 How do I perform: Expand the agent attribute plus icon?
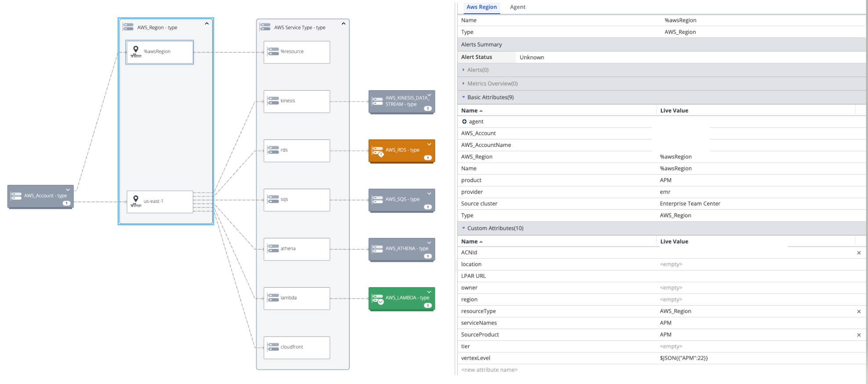tap(464, 121)
